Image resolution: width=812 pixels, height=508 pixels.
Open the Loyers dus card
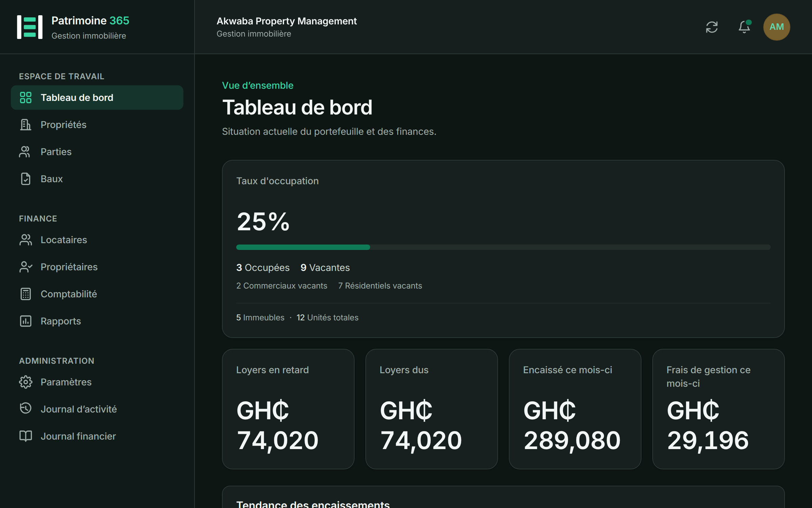(x=432, y=409)
